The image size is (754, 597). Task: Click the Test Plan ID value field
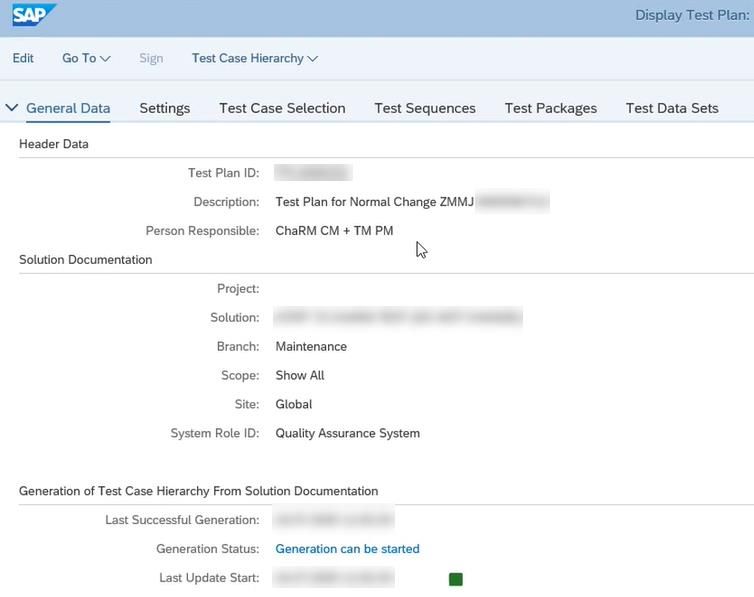(x=311, y=173)
